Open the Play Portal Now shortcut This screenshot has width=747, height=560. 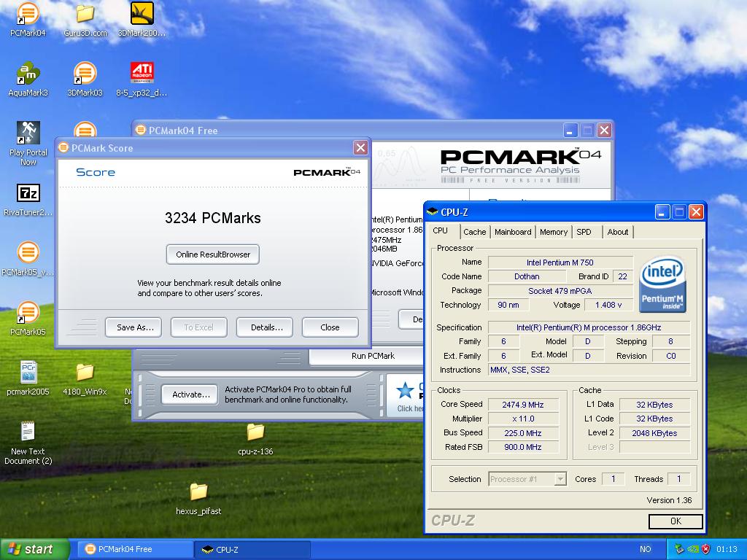[x=28, y=143]
